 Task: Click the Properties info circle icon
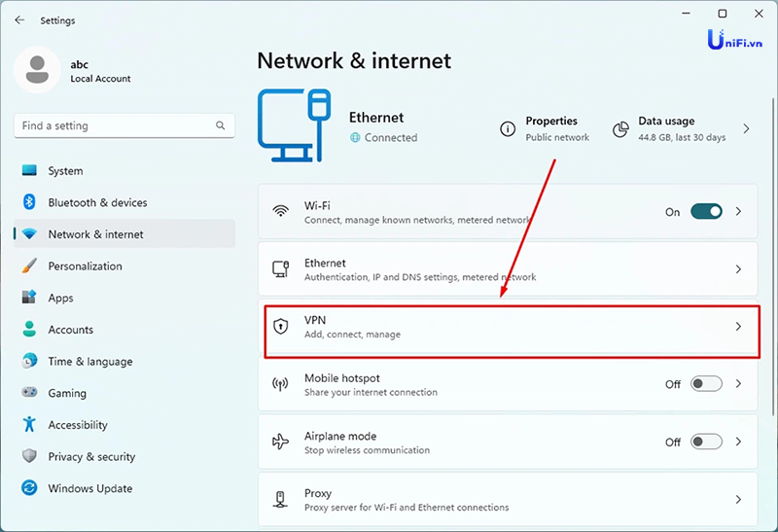pos(507,129)
